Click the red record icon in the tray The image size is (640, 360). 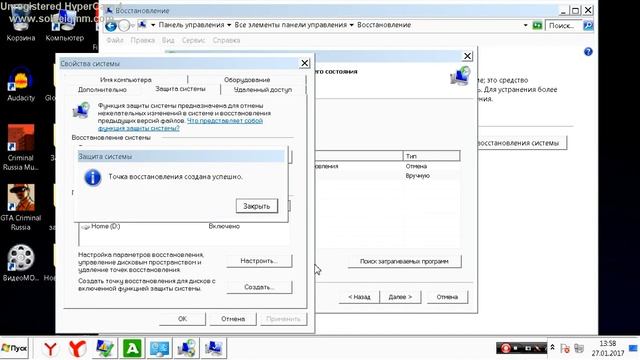[505, 348]
